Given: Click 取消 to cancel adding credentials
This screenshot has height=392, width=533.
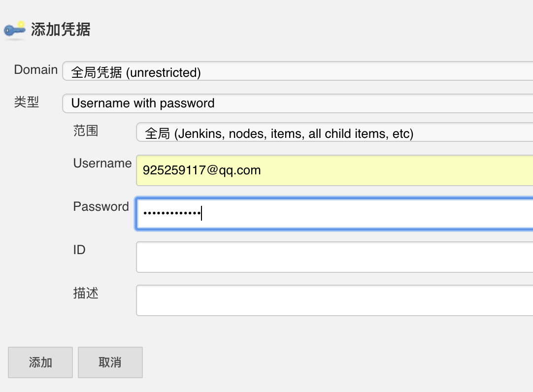Looking at the screenshot, I should (x=110, y=362).
